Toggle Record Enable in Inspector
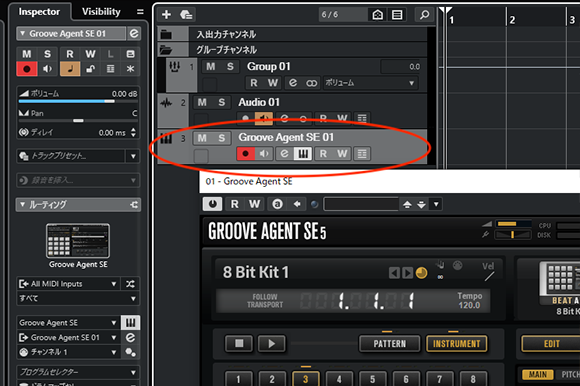This screenshot has height=386, width=580. click(27, 69)
